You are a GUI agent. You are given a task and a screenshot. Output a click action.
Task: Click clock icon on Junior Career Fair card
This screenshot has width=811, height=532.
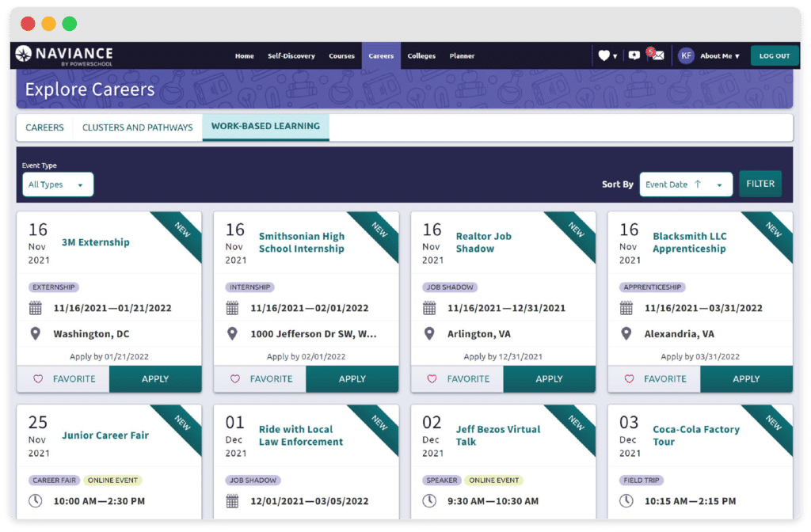coord(35,501)
